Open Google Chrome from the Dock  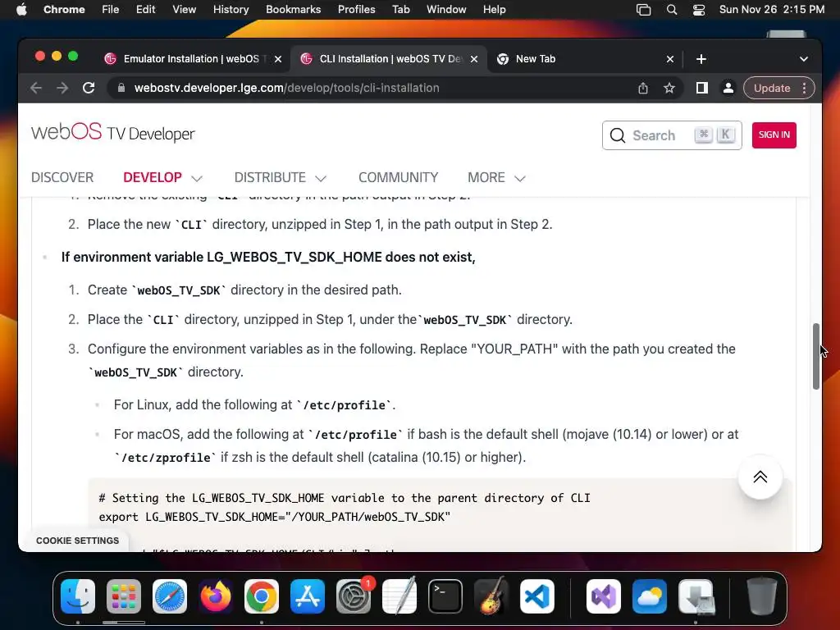tap(262, 596)
